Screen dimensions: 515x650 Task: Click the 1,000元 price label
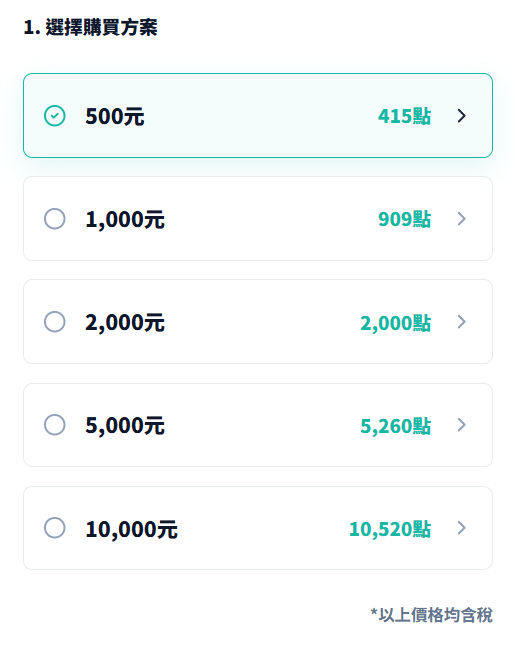click(x=125, y=219)
